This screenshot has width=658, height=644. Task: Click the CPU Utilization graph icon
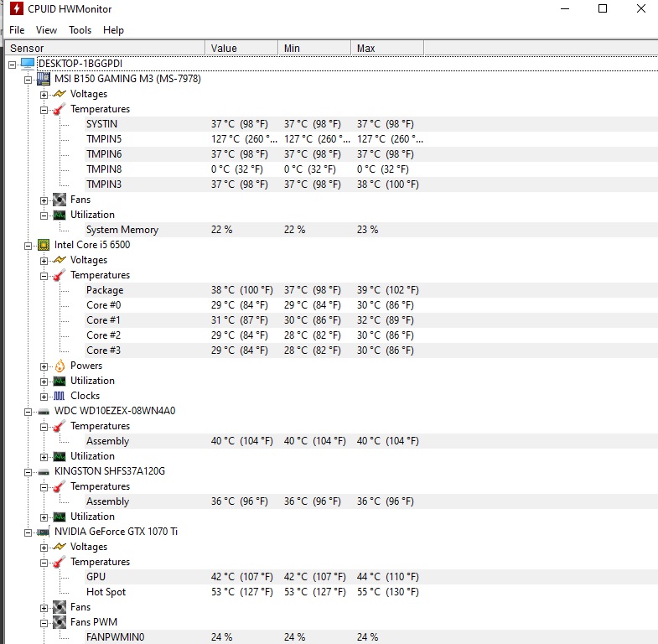tap(60, 382)
